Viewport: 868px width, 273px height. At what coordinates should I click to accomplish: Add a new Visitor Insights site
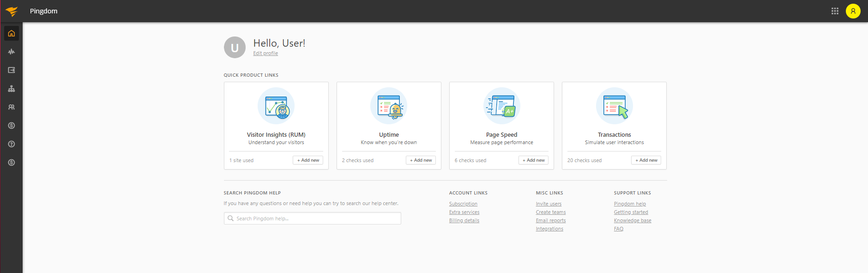point(308,160)
